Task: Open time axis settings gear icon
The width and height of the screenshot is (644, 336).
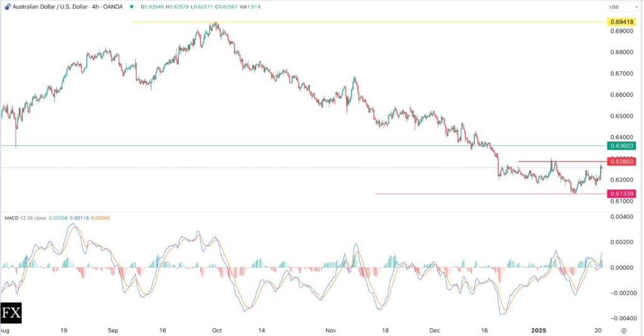Action: 623,330
